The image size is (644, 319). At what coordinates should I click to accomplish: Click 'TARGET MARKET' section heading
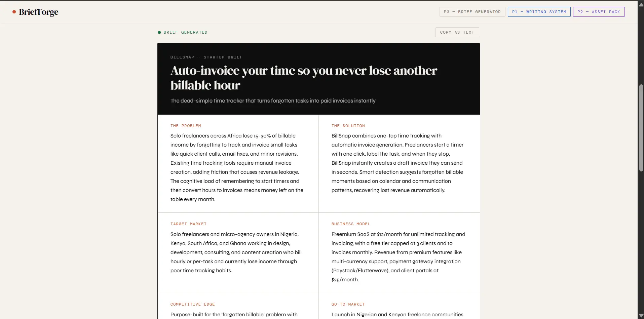(x=188, y=224)
